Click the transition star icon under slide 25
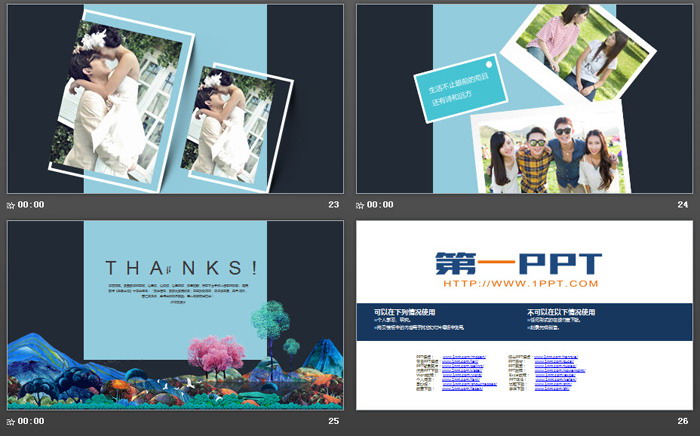700x436 pixels. coord(12,422)
